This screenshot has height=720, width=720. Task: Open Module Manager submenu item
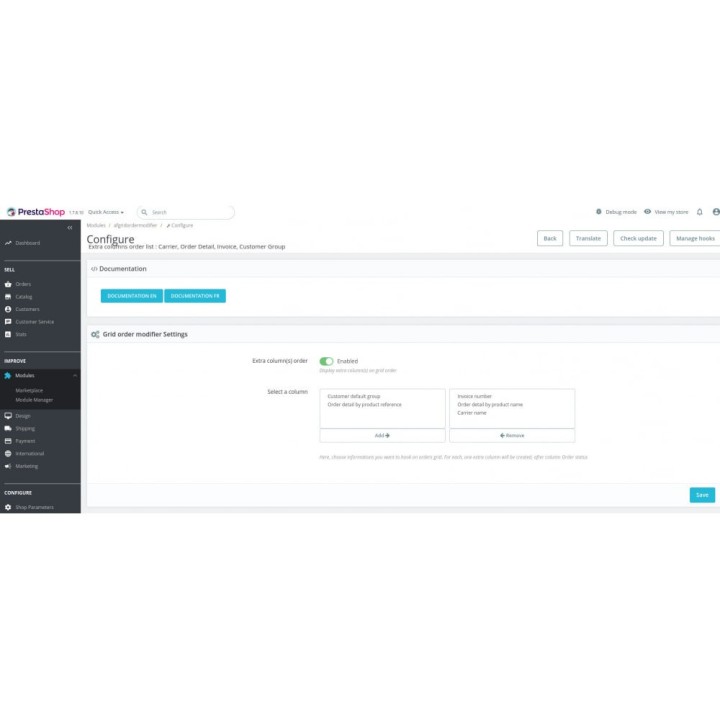coord(34,399)
